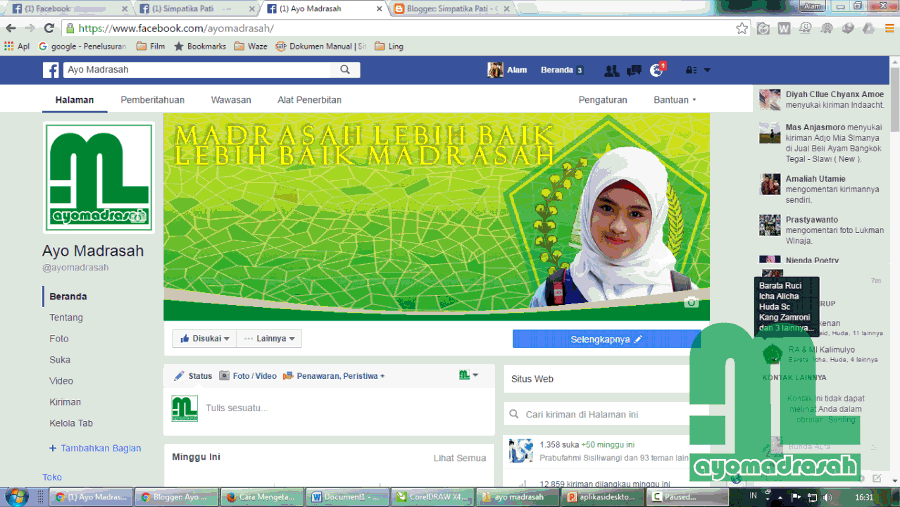Open the Bookmarks star folder

point(200,47)
